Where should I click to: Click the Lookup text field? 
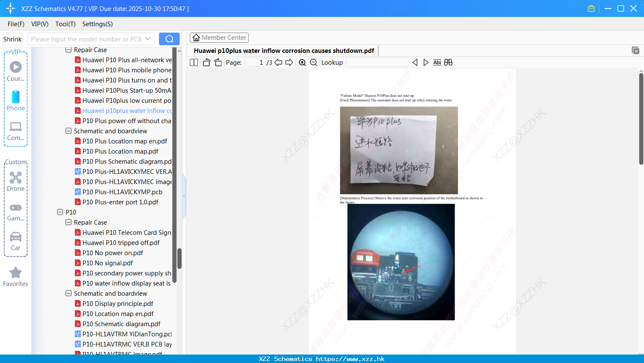(377, 63)
